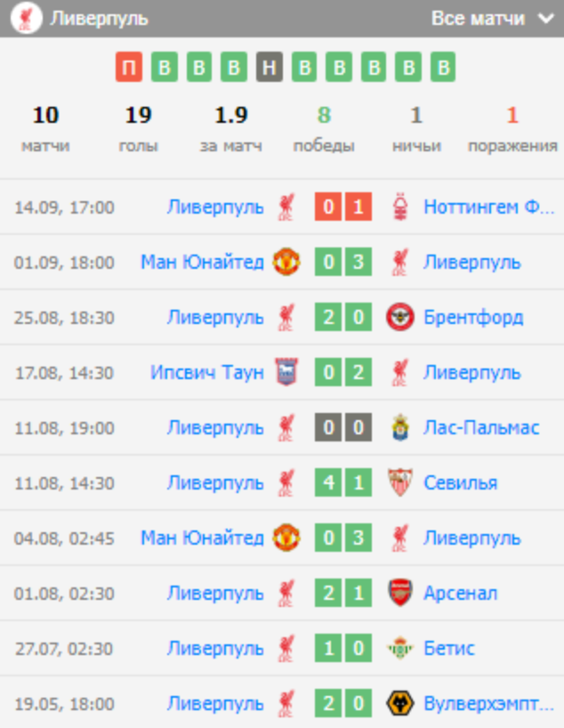Click the 4–1 score against Sevilla
The image size is (564, 728).
(x=343, y=483)
